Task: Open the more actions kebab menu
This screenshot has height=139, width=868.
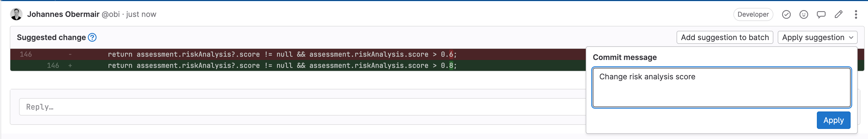Action: pos(855,14)
